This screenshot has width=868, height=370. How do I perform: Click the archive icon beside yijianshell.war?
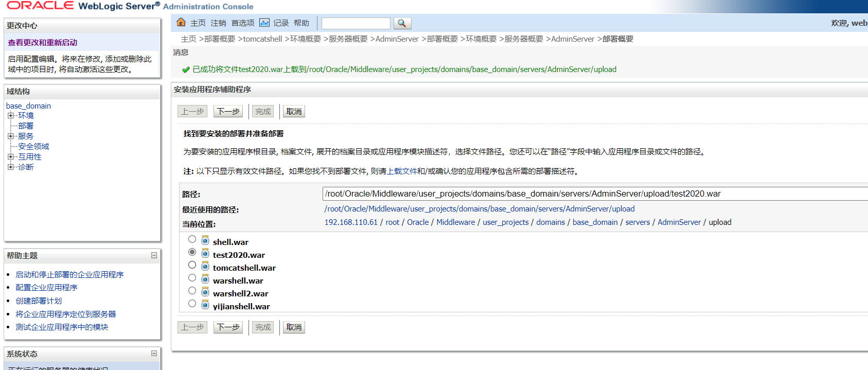click(x=205, y=305)
